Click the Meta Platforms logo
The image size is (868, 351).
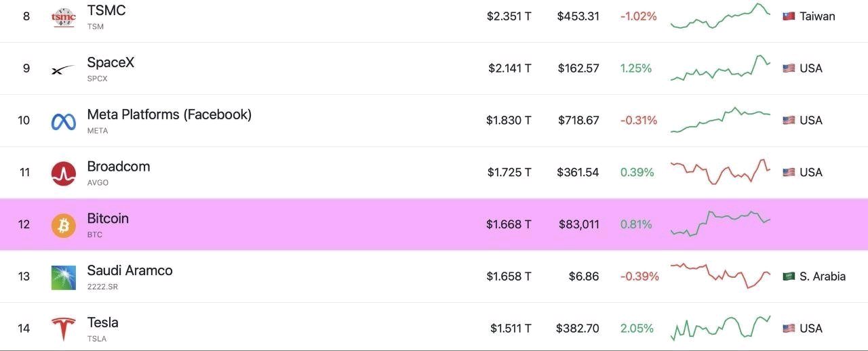tap(64, 121)
